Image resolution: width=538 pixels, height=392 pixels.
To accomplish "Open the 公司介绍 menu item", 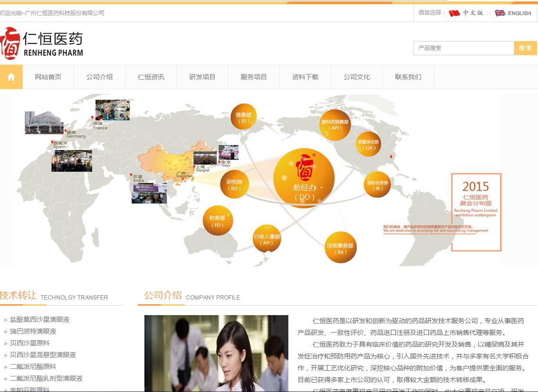I will [x=100, y=77].
